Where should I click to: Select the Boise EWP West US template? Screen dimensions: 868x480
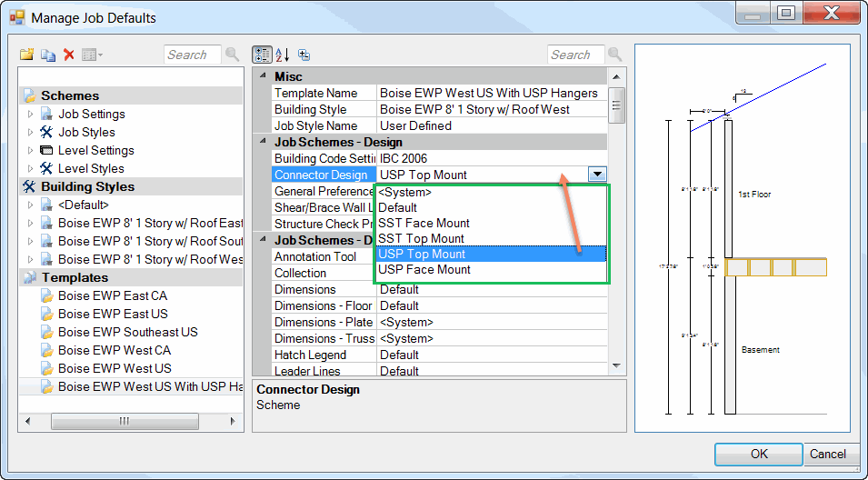[x=115, y=369]
